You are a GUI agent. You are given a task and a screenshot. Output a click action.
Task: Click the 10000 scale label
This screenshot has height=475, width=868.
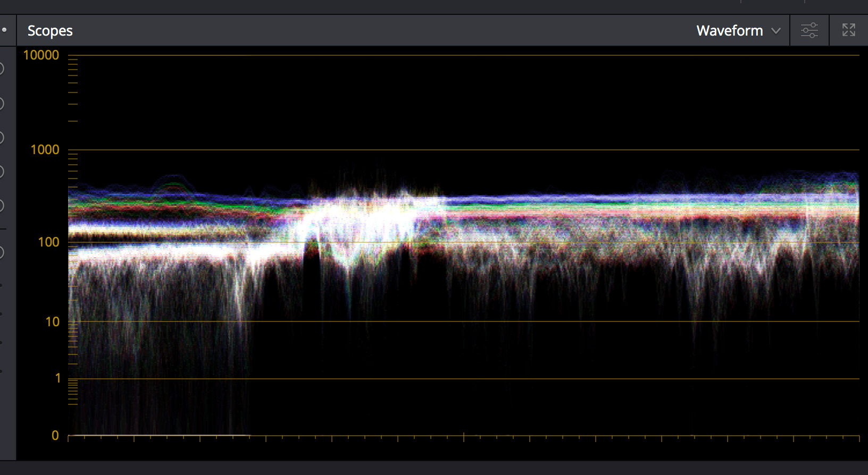point(41,55)
